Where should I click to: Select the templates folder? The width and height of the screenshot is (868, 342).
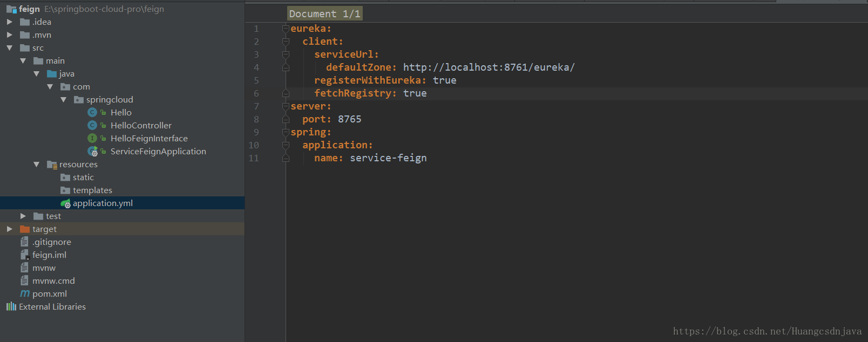point(92,190)
